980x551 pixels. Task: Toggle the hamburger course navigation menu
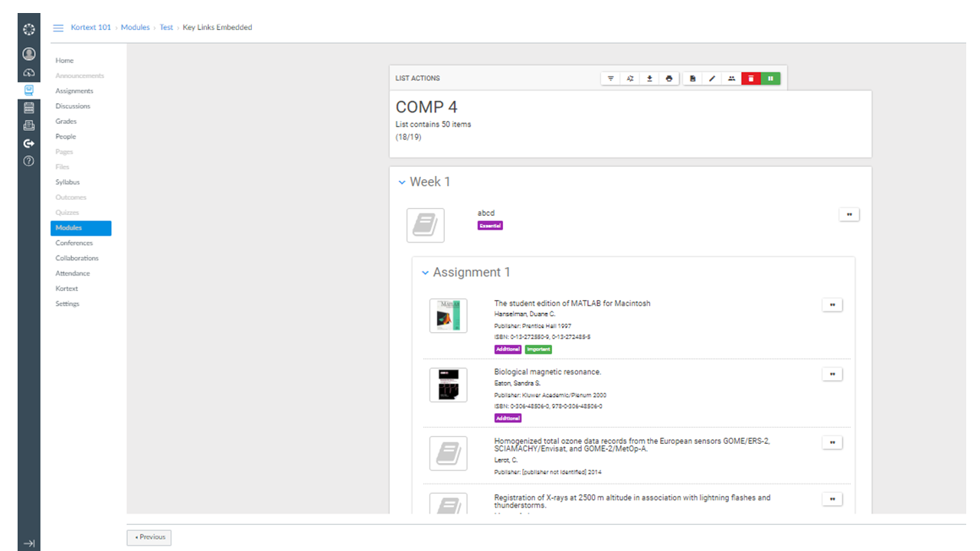click(58, 28)
